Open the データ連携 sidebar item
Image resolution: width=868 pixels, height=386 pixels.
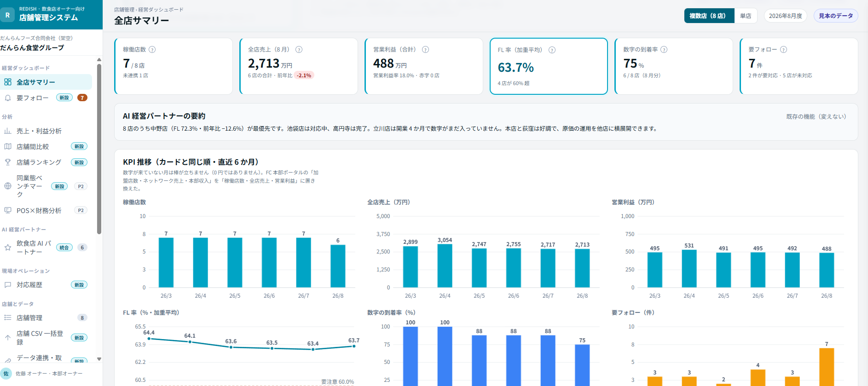pos(46,358)
